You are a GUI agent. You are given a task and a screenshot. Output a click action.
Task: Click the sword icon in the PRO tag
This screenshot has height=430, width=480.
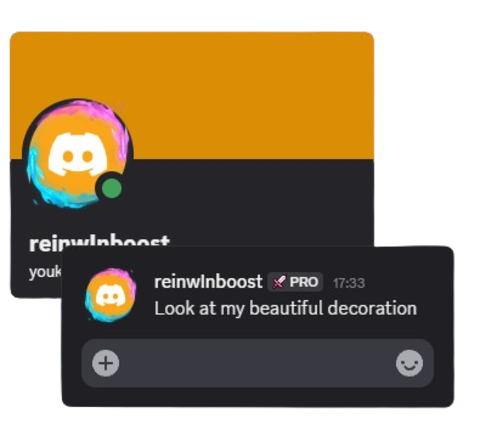click(x=279, y=282)
